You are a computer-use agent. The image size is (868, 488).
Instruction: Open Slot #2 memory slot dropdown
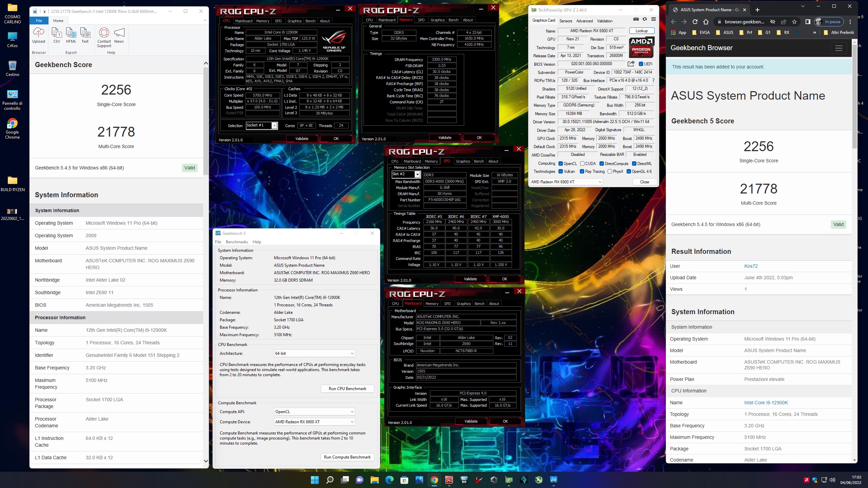(x=406, y=174)
